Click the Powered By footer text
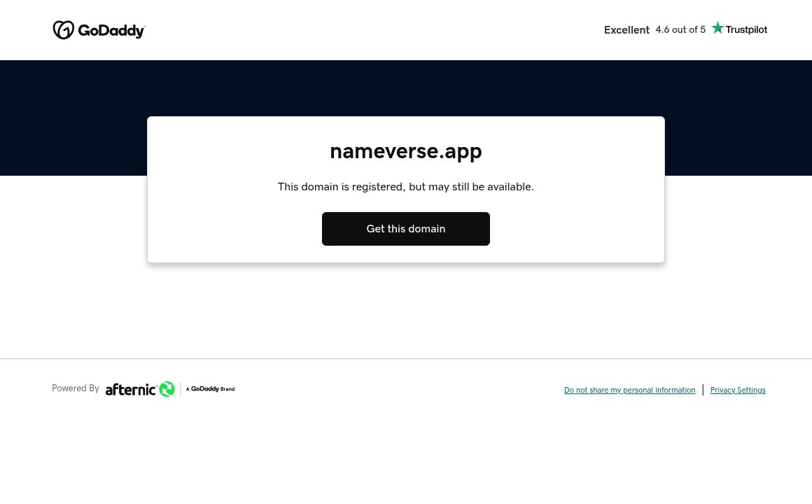This screenshot has height=504, width=812. pyautogui.click(x=75, y=388)
